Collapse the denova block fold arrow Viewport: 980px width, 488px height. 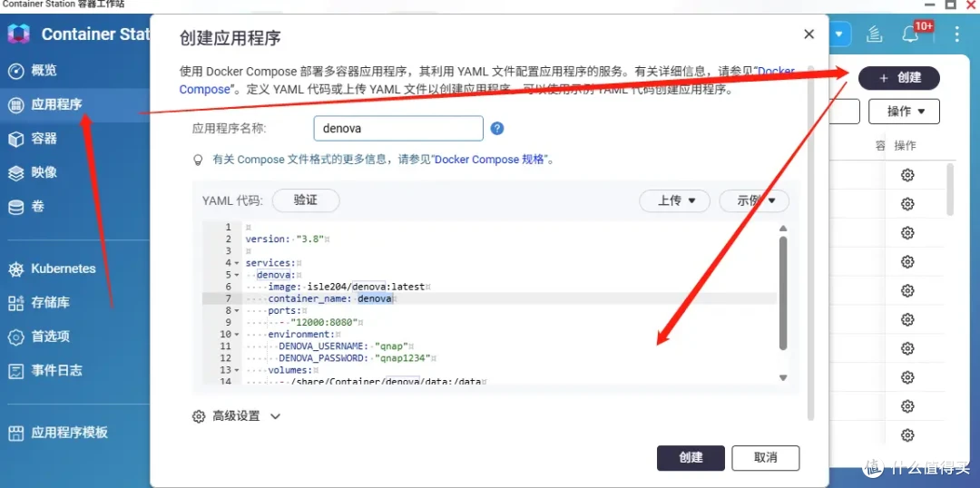point(237,275)
